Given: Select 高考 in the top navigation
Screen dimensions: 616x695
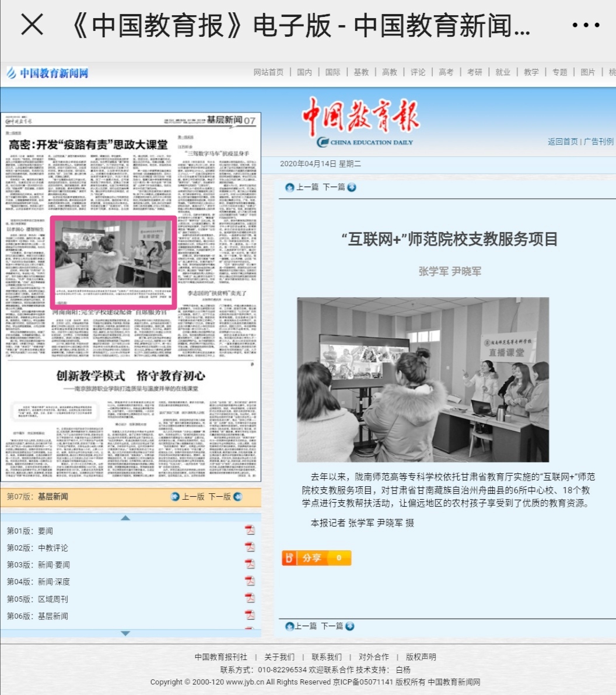Looking at the screenshot, I should [446, 72].
